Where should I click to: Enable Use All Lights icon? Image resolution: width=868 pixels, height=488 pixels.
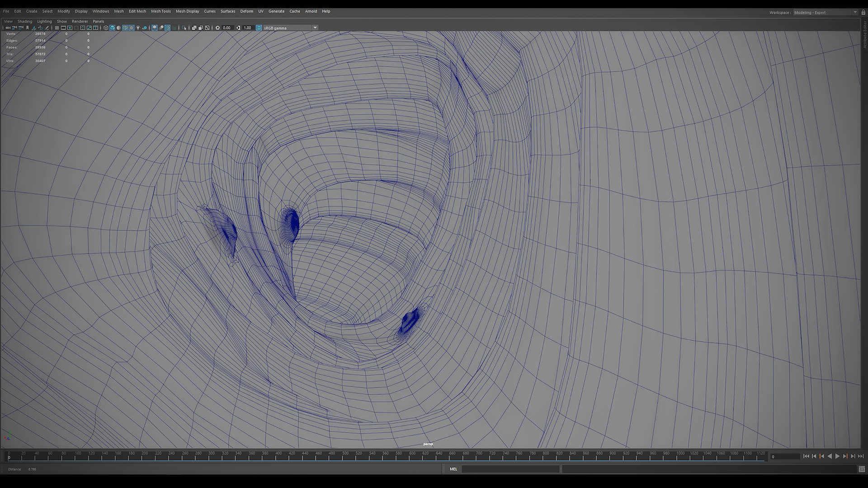(138, 28)
